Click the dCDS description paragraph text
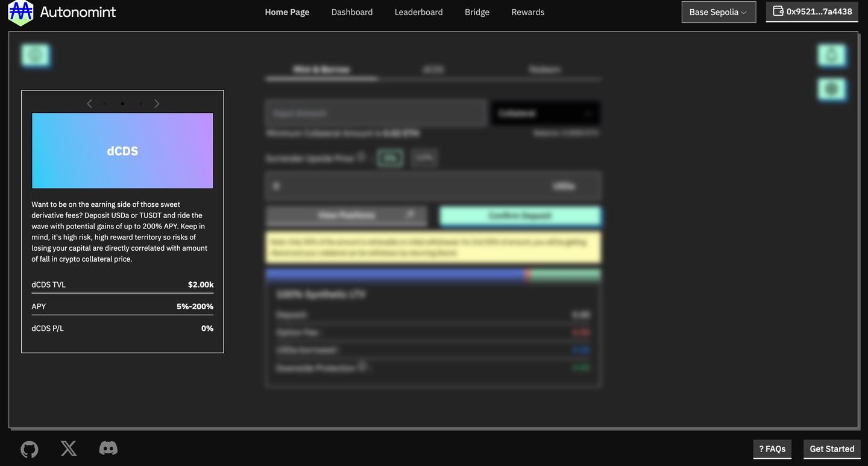The width and height of the screenshot is (868, 466). pos(119,231)
